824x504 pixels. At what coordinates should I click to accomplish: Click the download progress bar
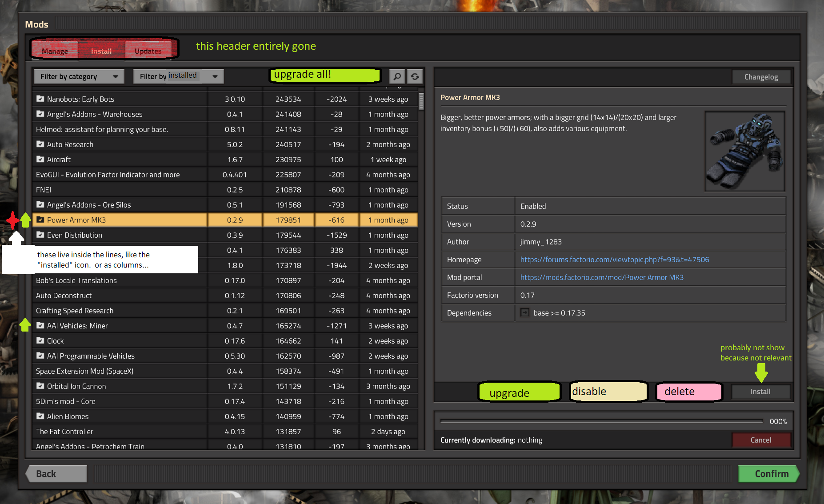(601, 421)
